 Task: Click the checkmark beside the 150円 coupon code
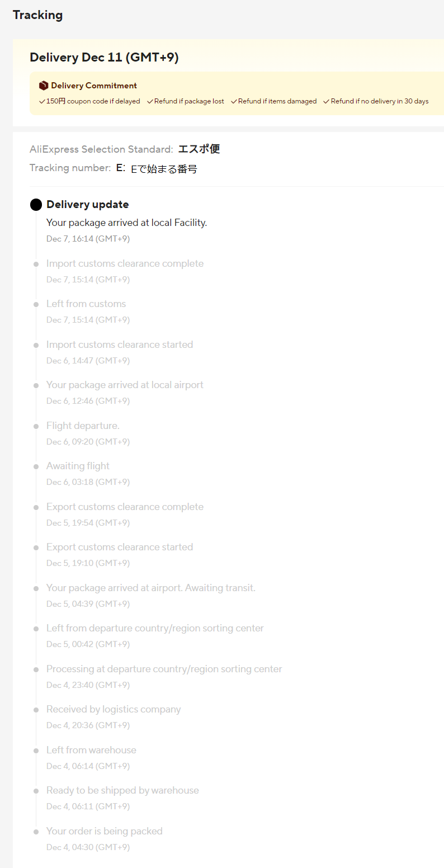[42, 101]
